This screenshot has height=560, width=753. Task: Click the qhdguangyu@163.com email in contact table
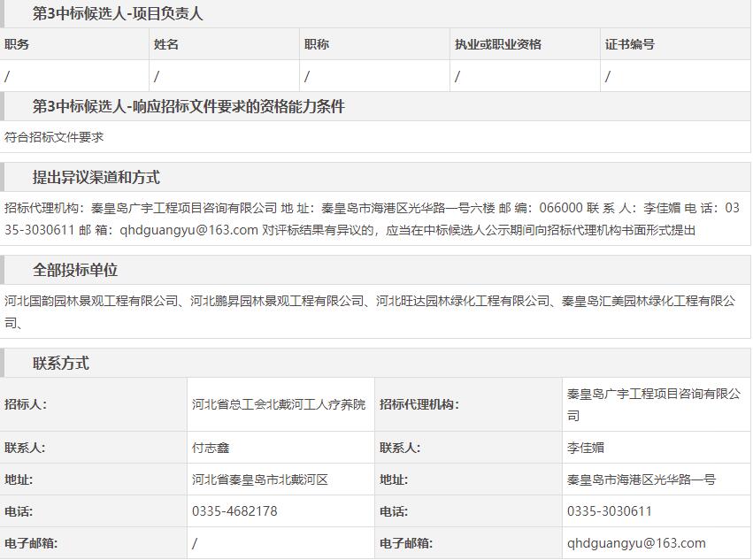click(x=636, y=543)
